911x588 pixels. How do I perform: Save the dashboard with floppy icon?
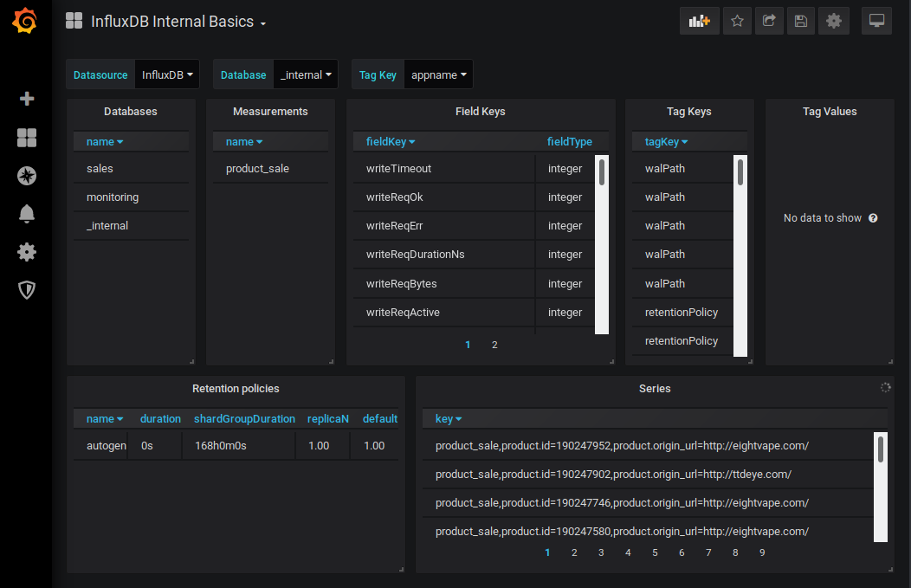pyautogui.click(x=801, y=22)
